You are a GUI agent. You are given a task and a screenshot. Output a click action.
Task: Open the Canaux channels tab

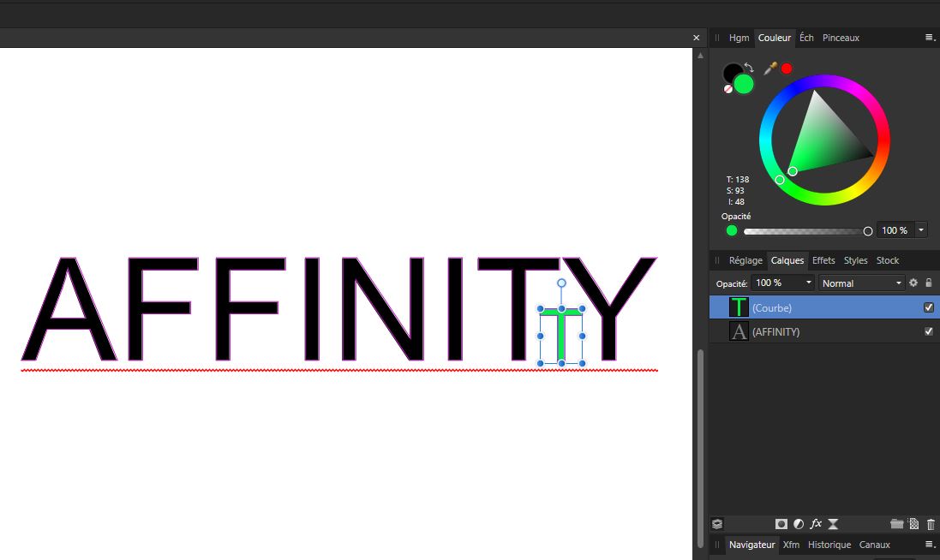pyautogui.click(x=874, y=545)
